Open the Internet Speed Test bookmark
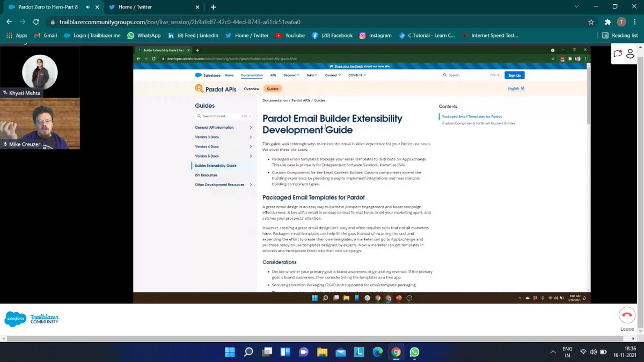 click(x=489, y=35)
